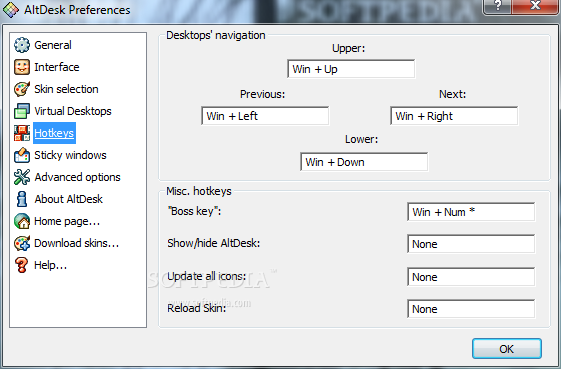
Task: Focus the Lower desktop hotkey field
Action: point(364,162)
